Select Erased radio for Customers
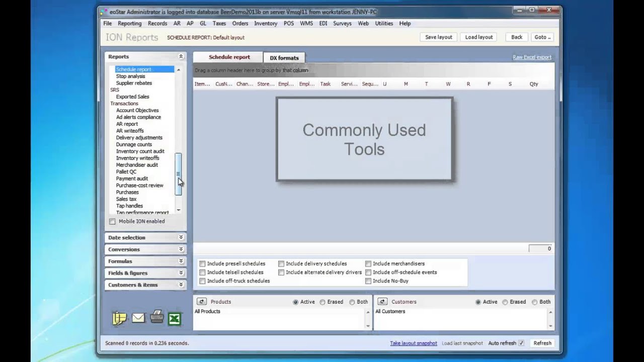The image size is (644, 362). click(505, 302)
